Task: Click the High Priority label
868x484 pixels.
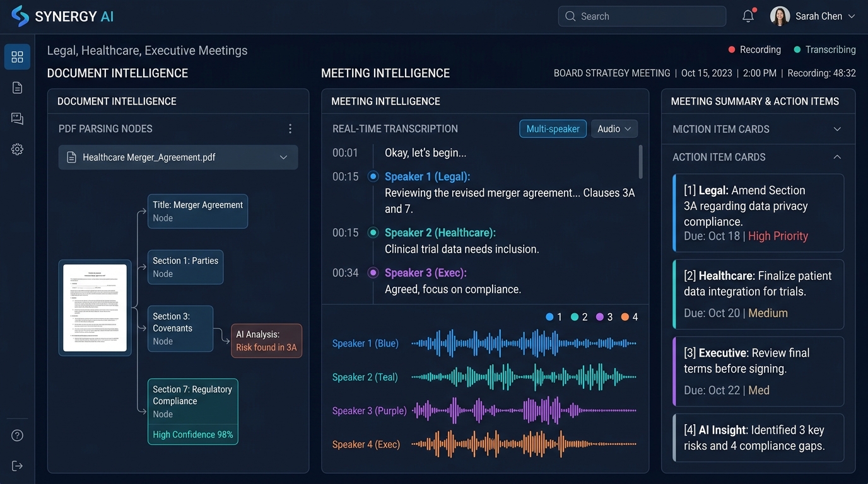Action: [778, 236]
